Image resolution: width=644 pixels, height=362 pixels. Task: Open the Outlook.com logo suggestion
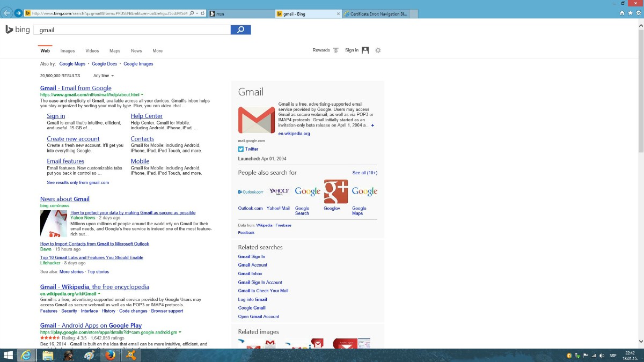pyautogui.click(x=251, y=191)
